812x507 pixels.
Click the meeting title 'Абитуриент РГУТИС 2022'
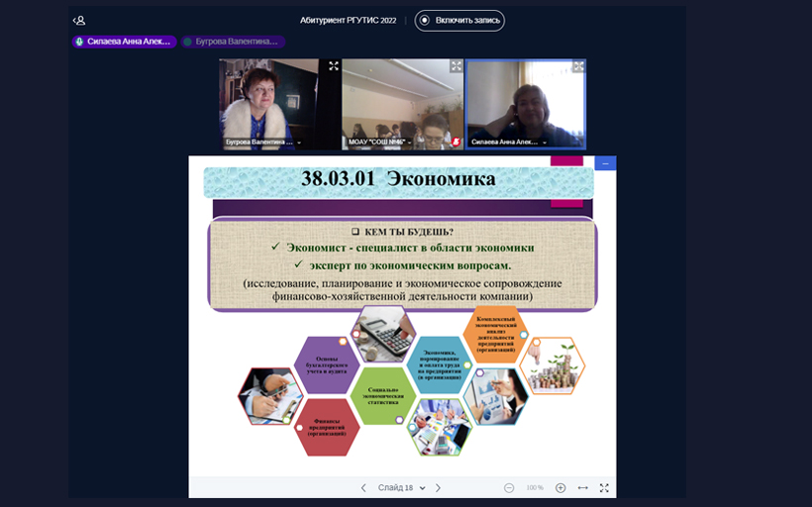tap(348, 21)
